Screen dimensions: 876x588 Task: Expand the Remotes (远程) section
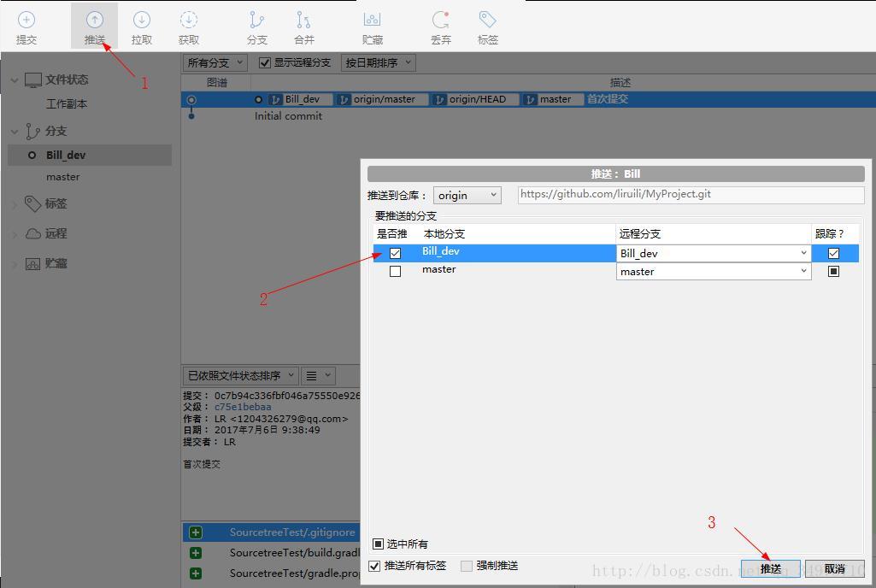(15, 234)
